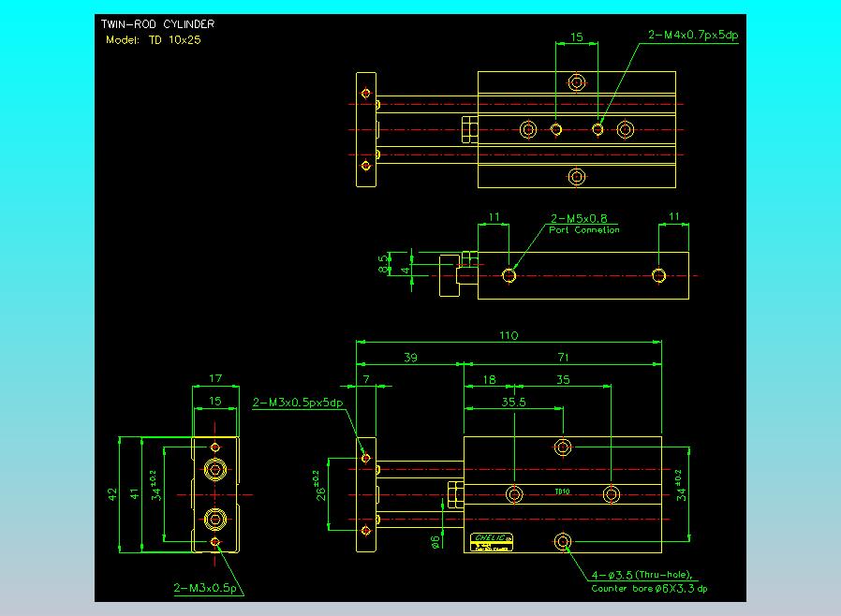Image resolution: width=841 pixels, height=616 pixels.
Task: Click the '71' body length dimension
Action: pyautogui.click(x=563, y=358)
